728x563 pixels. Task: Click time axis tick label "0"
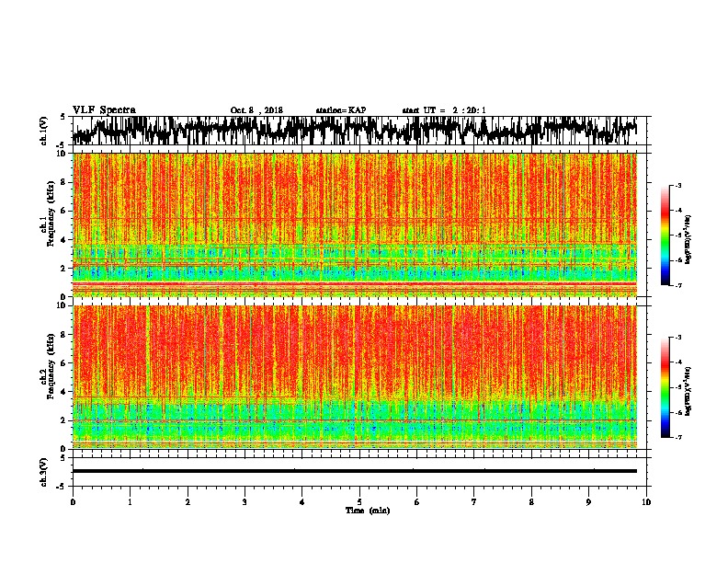[x=73, y=502]
